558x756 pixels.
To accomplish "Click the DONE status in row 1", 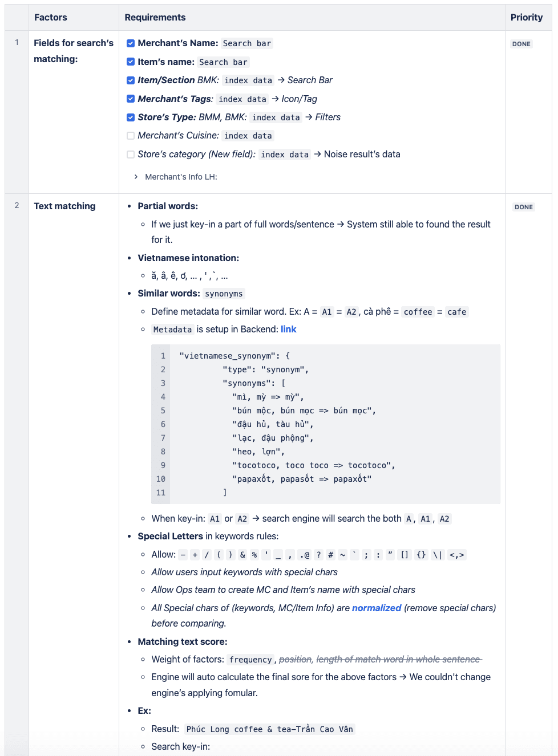I will [x=521, y=44].
